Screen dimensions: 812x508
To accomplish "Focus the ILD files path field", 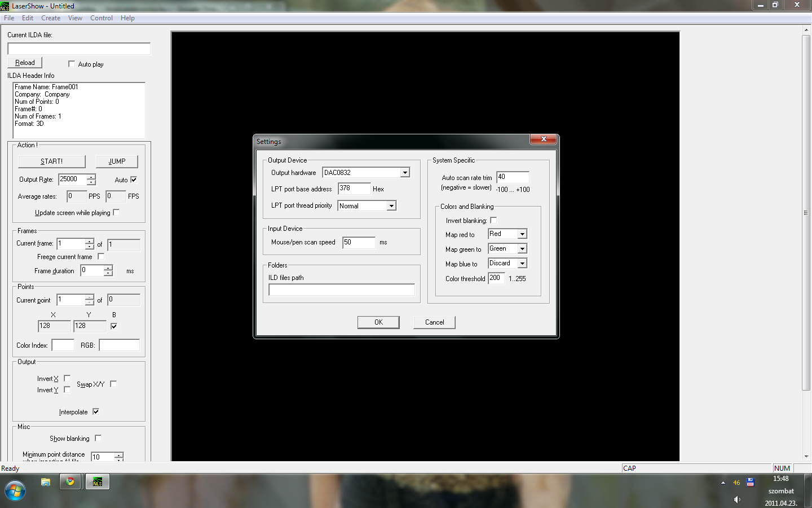I will click(x=342, y=290).
